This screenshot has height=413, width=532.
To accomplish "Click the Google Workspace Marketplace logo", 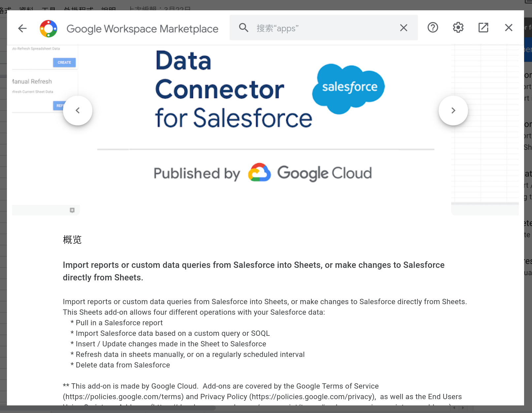I will pyautogui.click(x=48, y=28).
